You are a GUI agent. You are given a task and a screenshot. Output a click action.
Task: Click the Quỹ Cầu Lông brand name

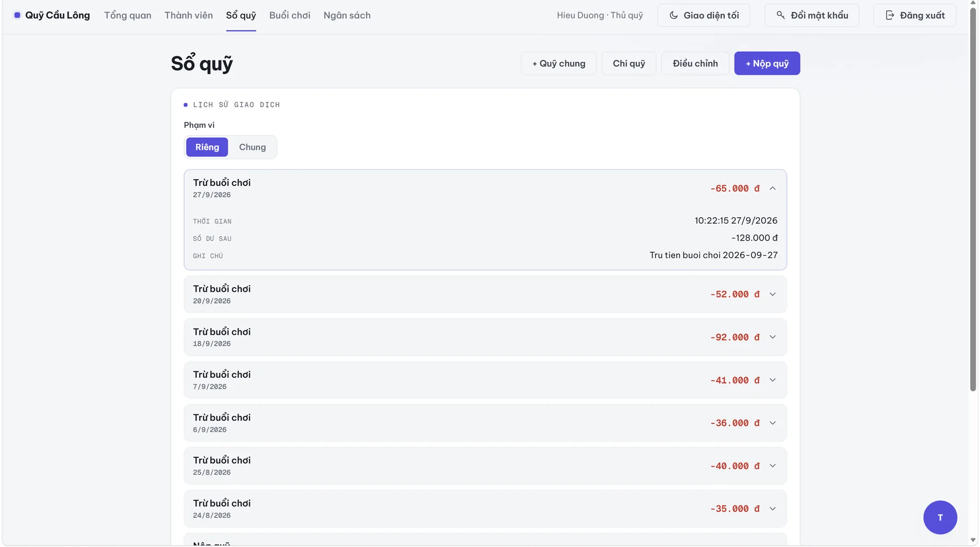point(57,15)
